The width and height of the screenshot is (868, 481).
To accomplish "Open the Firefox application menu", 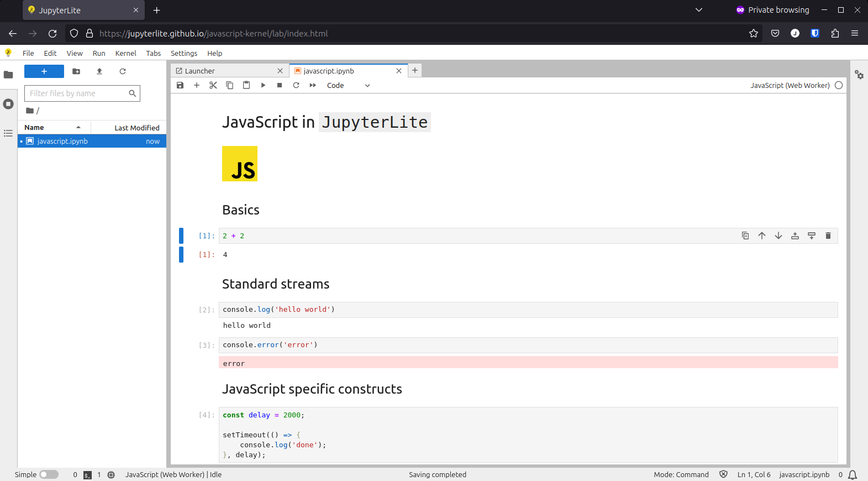I will click(x=855, y=33).
